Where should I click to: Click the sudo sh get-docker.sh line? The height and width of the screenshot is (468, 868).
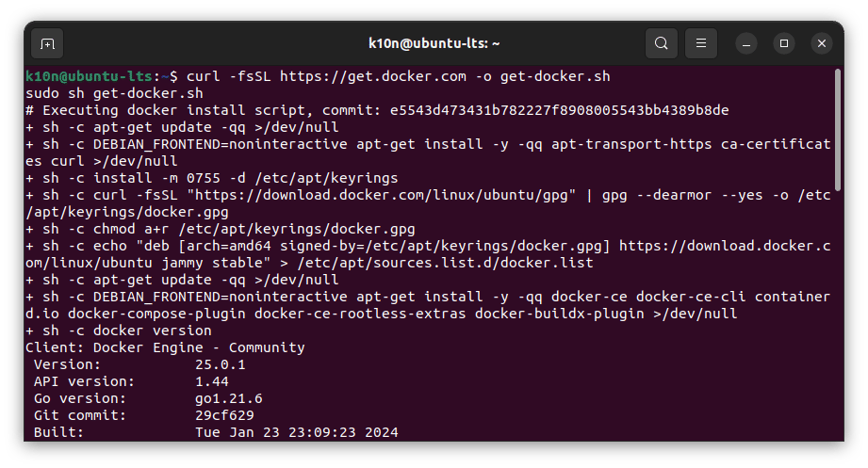pyautogui.click(x=114, y=93)
